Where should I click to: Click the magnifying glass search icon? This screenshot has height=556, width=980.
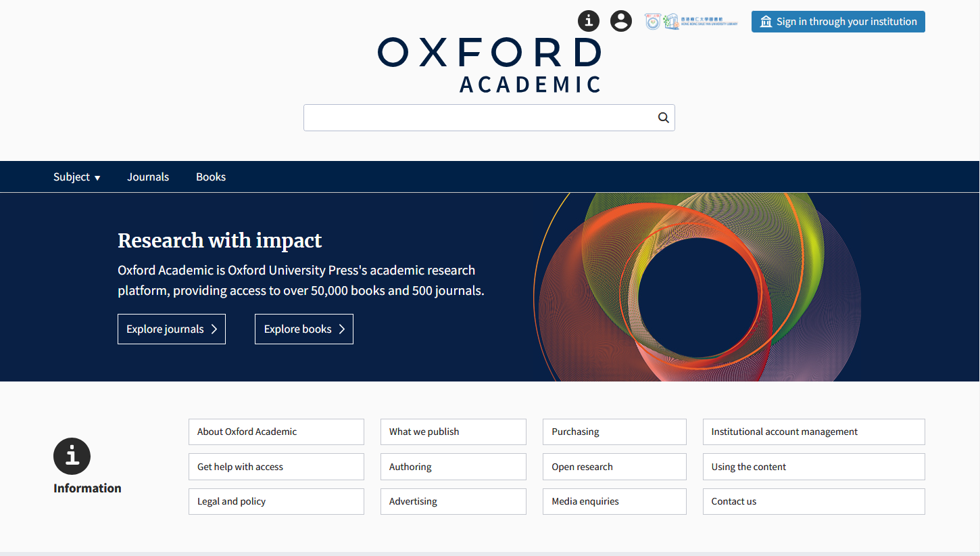coord(664,118)
